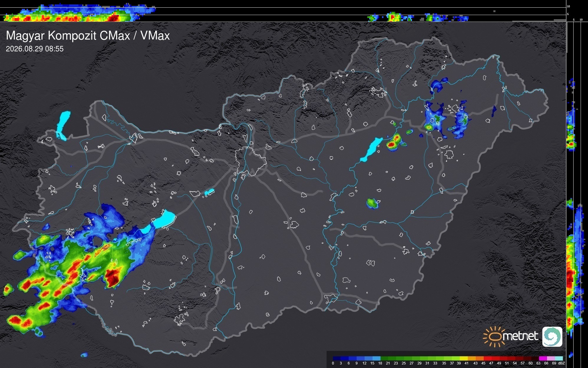
Task: Click the metnet wordmark text
Action: (520, 336)
